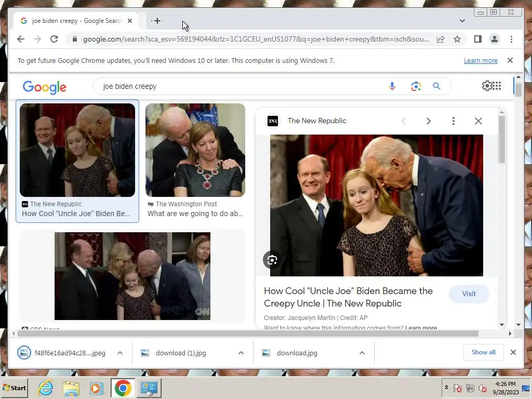Search by image with Google Lens
Image resolution: width=532 pixels, height=399 pixels.
tap(416, 86)
